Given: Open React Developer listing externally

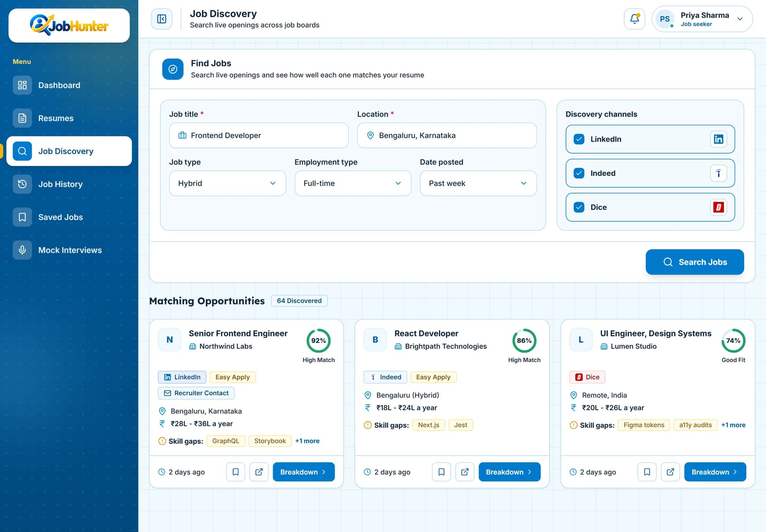Looking at the screenshot, I should tap(465, 472).
